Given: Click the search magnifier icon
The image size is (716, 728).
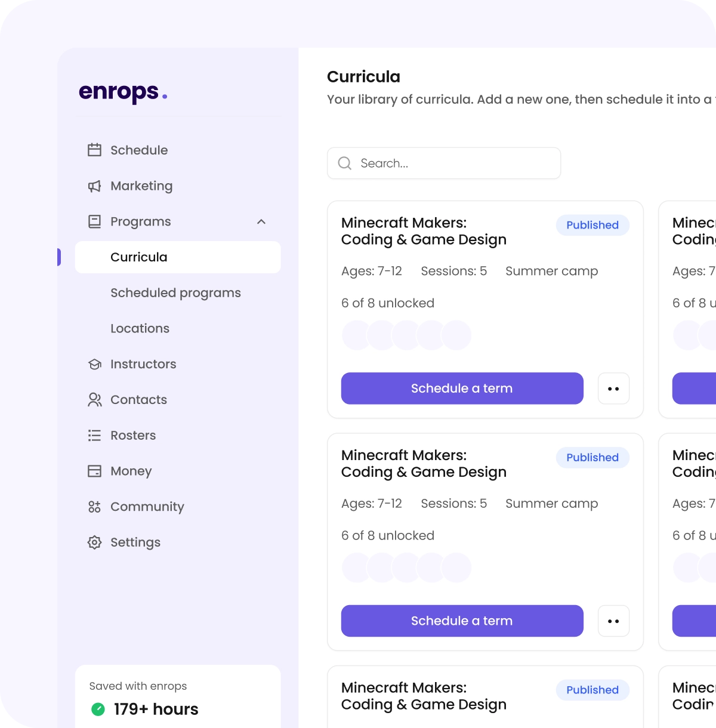Looking at the screenshot, I should 345,163.
